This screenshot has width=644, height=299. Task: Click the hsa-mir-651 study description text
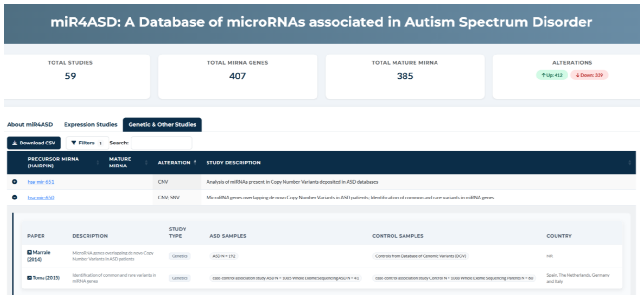click(292, 182)
